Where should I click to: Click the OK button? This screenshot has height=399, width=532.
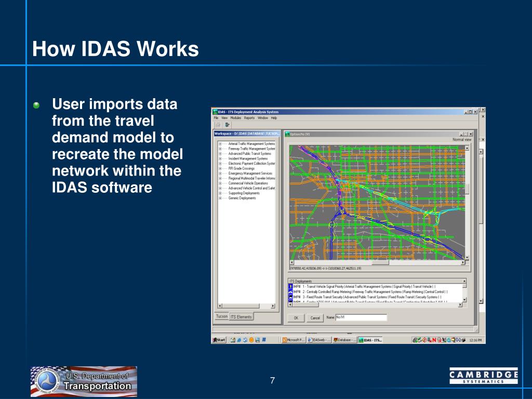296,318
